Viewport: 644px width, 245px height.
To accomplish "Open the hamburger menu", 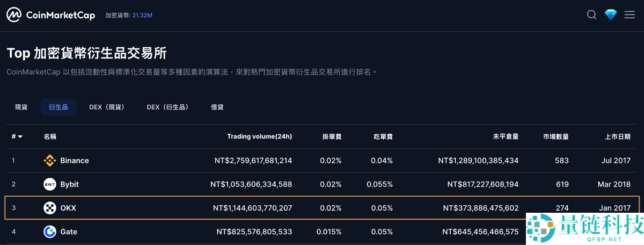I will pyautogui.click(x=630, y=15).
